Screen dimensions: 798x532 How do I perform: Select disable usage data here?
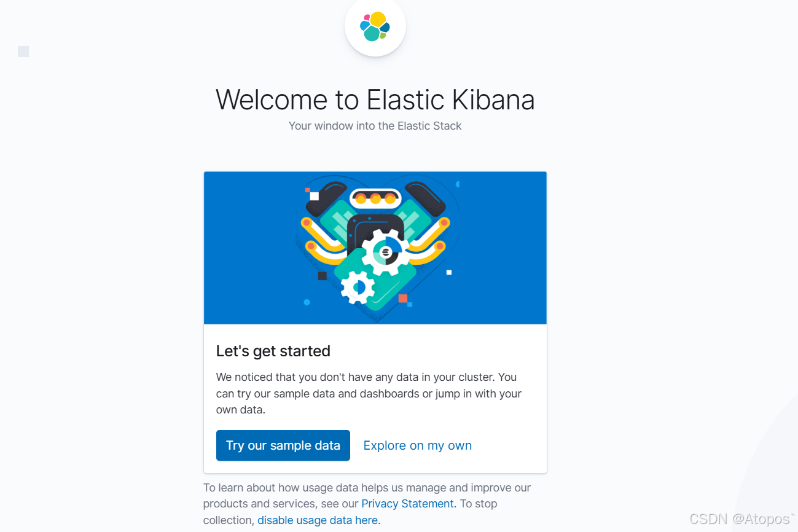tap(319, 520)
